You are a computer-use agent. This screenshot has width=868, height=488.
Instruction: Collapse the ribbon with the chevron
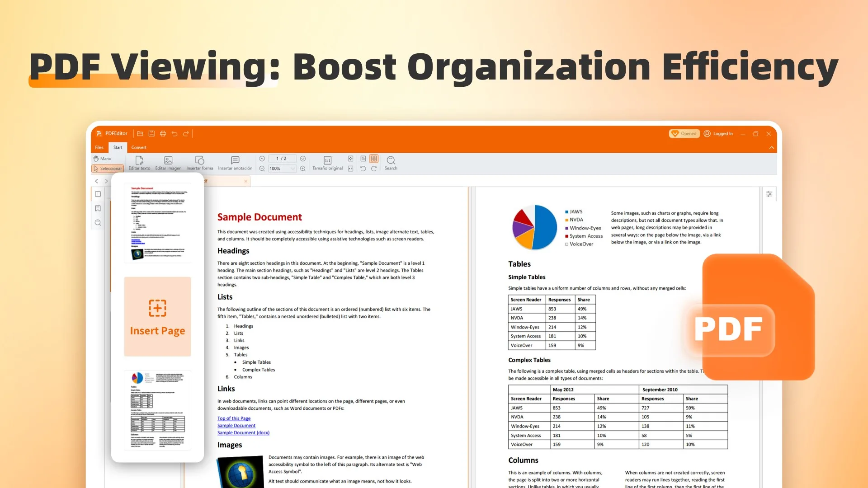click(x=772, y=148)
